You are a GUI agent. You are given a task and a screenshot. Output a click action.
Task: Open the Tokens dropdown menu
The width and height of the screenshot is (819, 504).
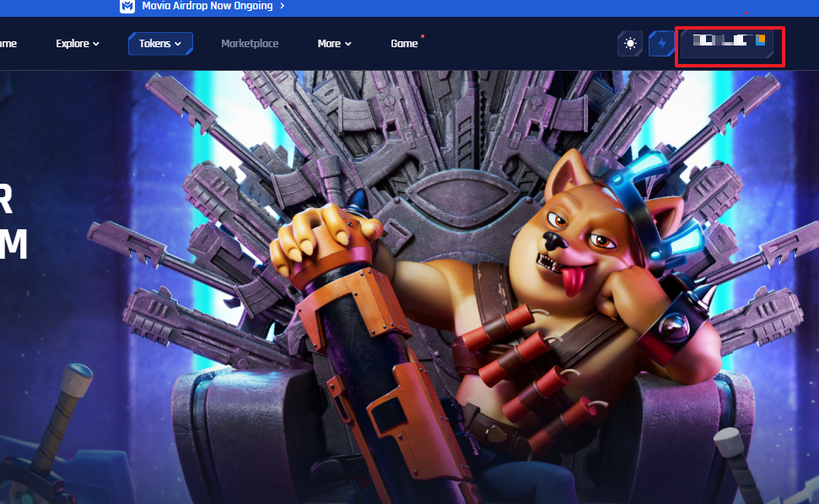coord(160,44)
